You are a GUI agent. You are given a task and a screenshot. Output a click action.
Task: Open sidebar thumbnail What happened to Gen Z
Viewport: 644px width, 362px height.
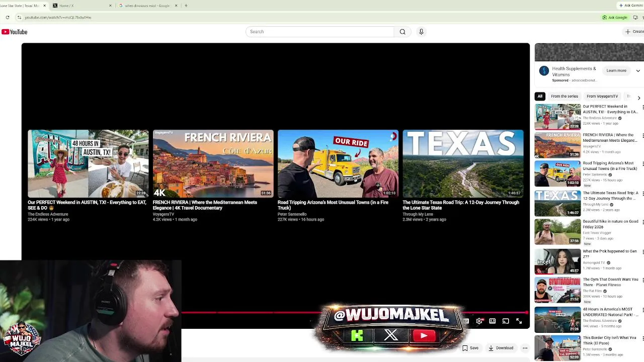pyautogui.click(x=557, y=261)
